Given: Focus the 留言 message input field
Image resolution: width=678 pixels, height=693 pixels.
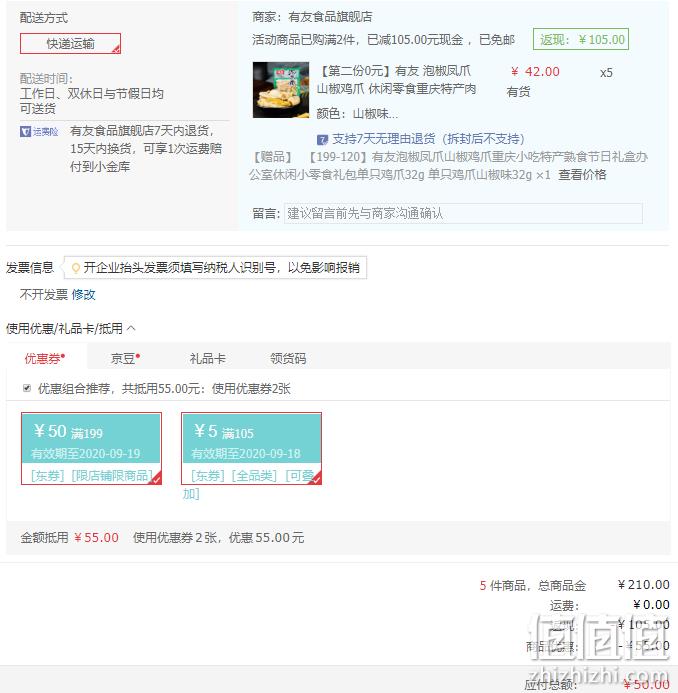Looking at the screenshot, I should (463, 213).
